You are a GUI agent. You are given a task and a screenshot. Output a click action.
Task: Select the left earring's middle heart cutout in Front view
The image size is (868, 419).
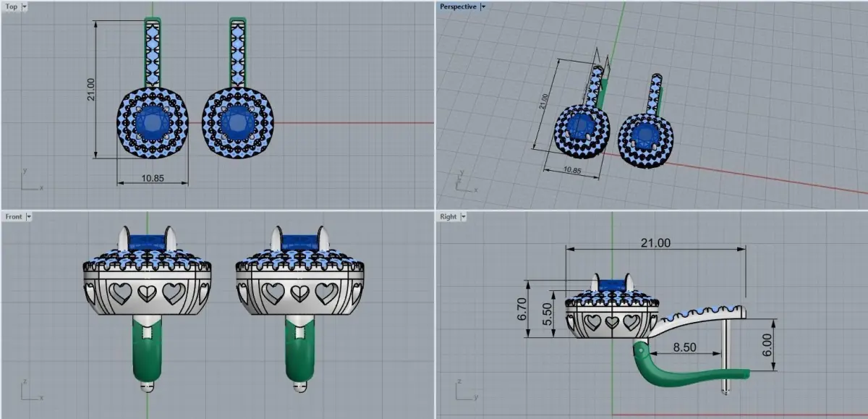click(x=147, y=293)
